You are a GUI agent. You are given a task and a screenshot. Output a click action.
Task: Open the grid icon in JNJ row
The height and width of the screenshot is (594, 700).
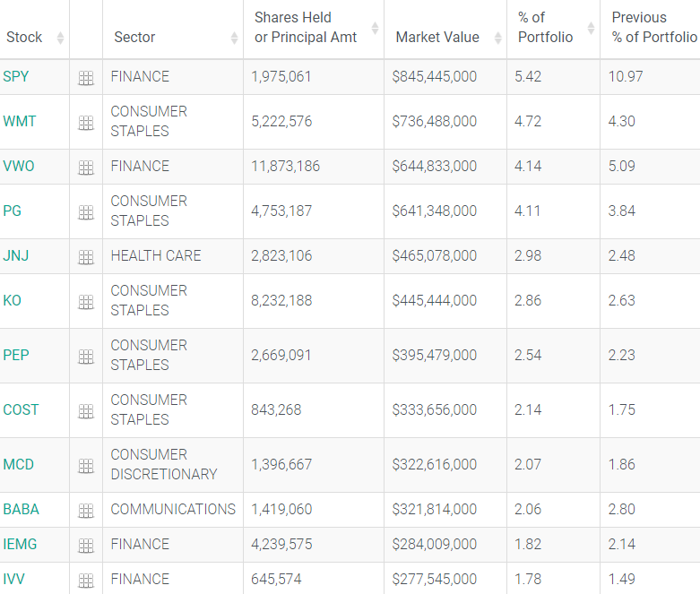click(x=86, y=257)
